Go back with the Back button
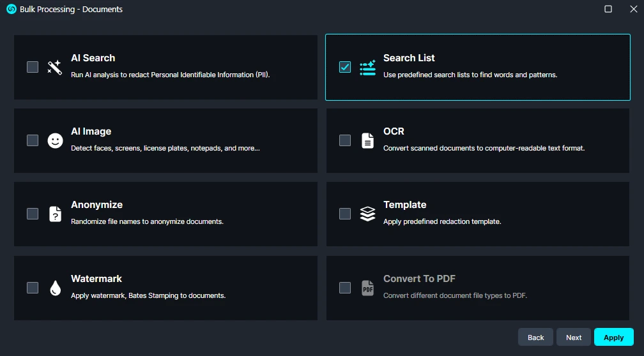This screenshot has height=356, width=644. 535,337
